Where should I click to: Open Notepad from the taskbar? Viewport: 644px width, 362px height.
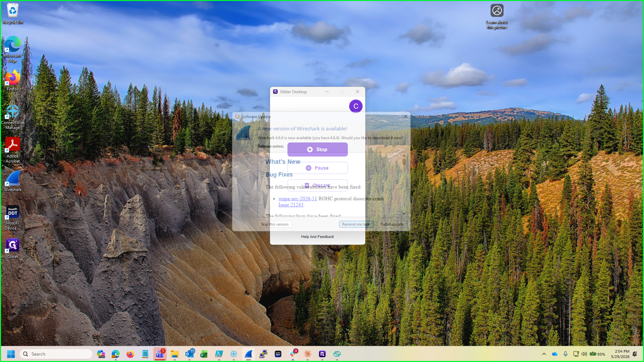click(x=145, y=354)
